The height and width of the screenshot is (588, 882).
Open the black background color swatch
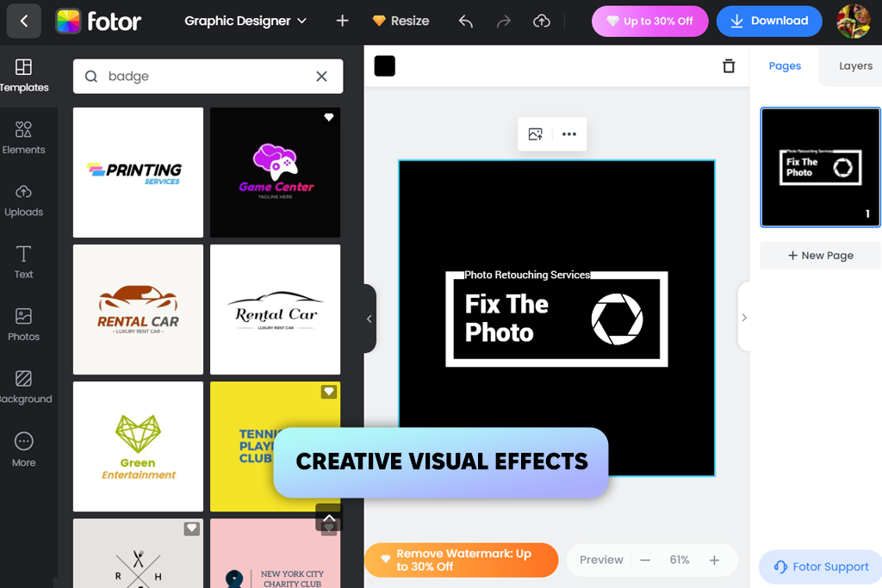click(385, 65)
